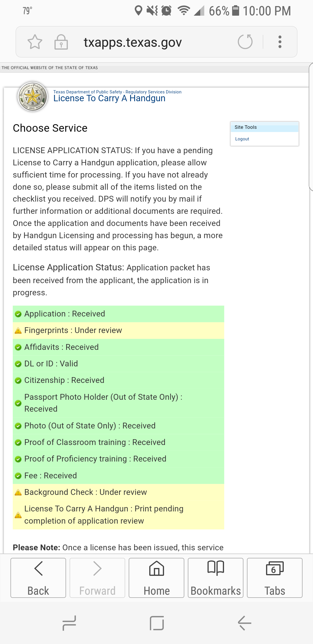The width and height of the screenshot is (313, 644).
Task: Click the Texas DPS seal logo
Action: click(x=33, y=97)
